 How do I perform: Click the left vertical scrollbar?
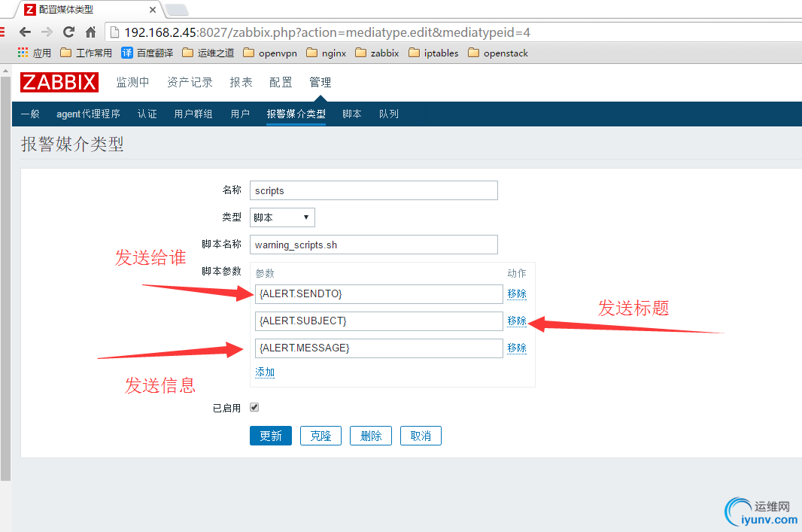[x=5, y=278]
